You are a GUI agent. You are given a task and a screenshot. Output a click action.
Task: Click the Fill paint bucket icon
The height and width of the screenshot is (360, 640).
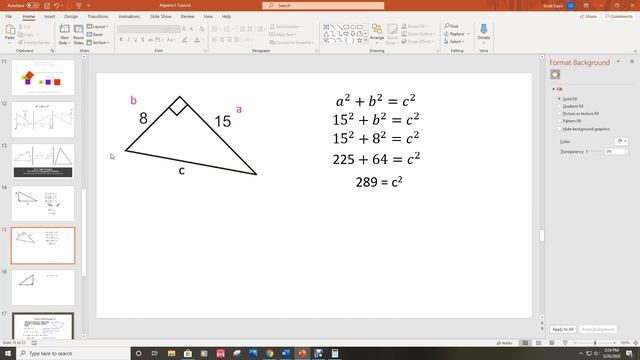(x=555, y=75)
